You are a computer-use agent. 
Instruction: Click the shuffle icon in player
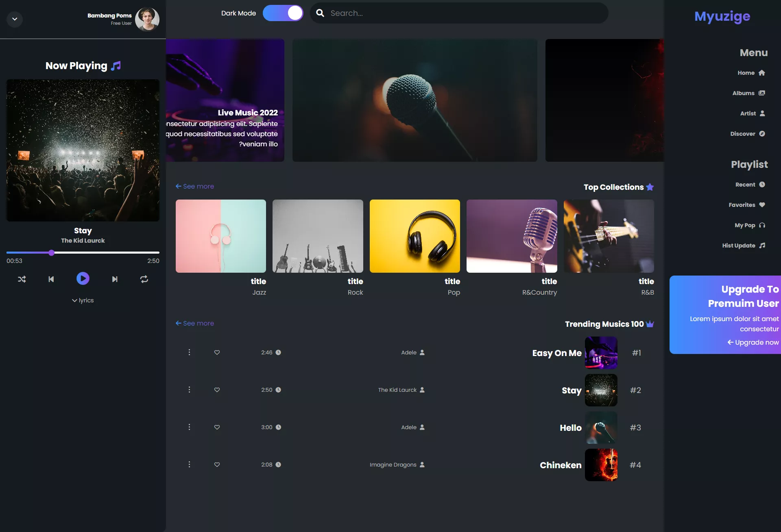pyautogui.click(x=22, y=279)
